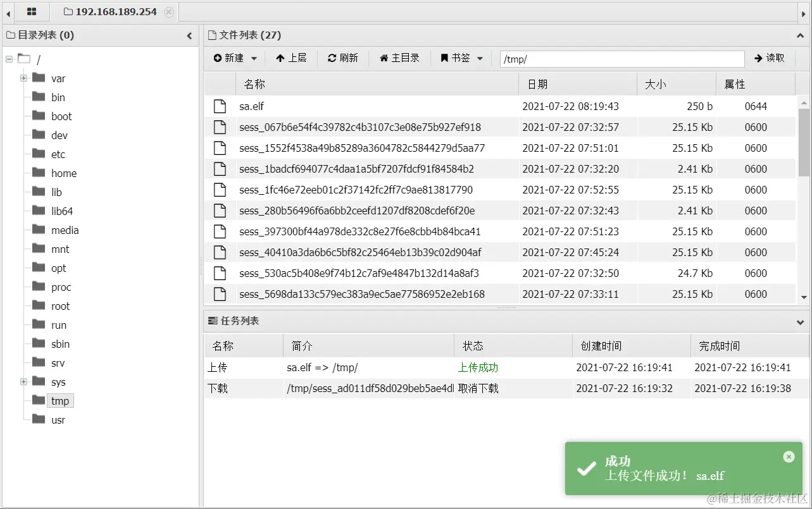812x509 pixels.
Task: Click the lib folder icon
Action: pos(39,192)
